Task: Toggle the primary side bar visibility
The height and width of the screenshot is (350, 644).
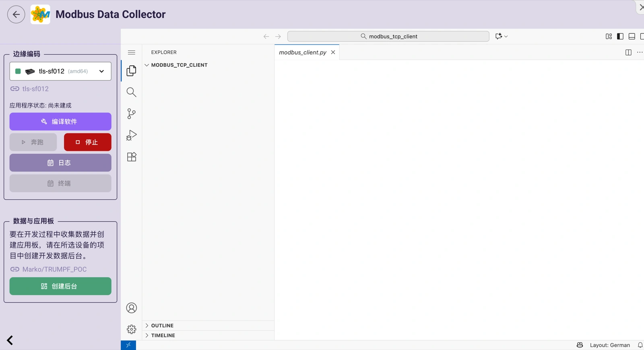Action: pos(620,36)
